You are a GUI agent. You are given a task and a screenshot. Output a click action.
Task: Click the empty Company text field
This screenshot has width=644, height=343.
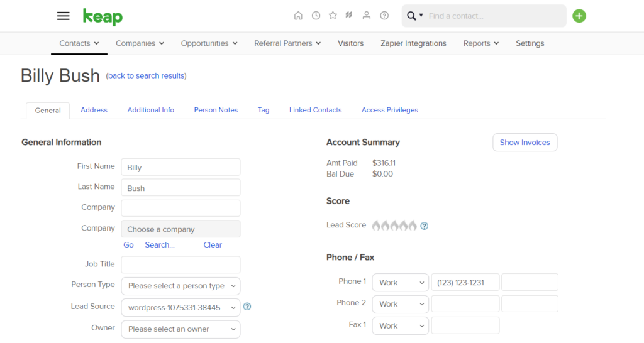[180, 208]
